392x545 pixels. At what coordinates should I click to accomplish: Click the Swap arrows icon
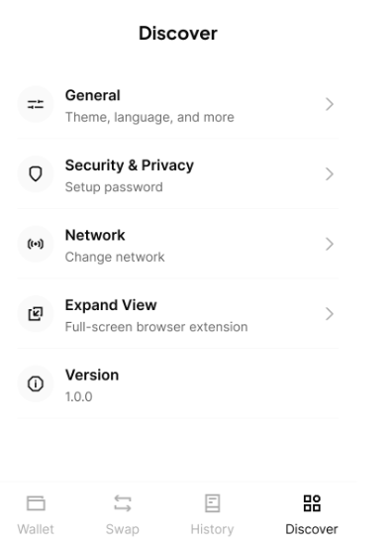123,503
